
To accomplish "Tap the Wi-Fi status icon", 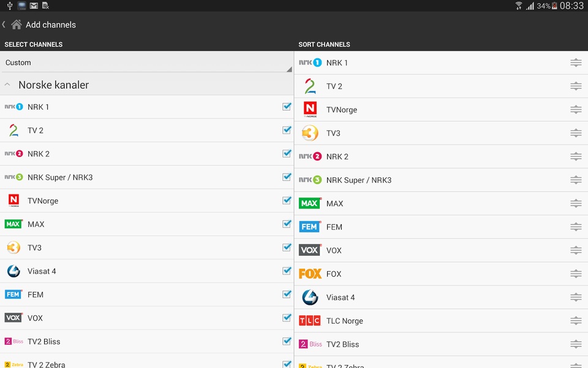I will click(519, 6).
